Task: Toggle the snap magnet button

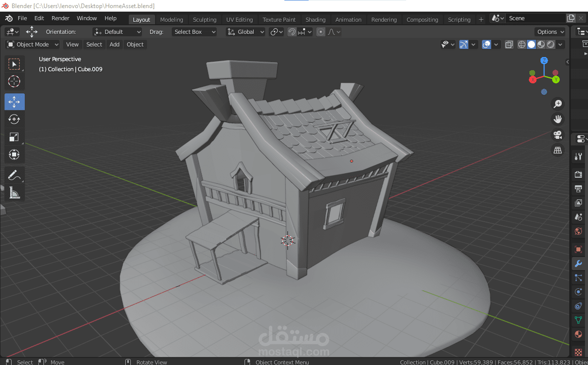Action: click(292, 32)
